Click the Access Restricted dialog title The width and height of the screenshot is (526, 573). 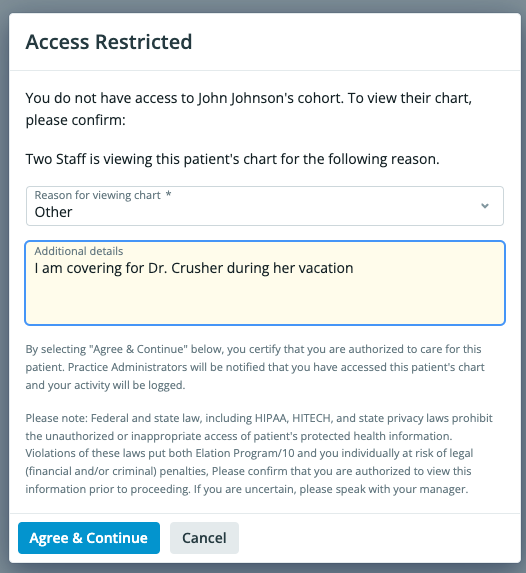[109, 42]
